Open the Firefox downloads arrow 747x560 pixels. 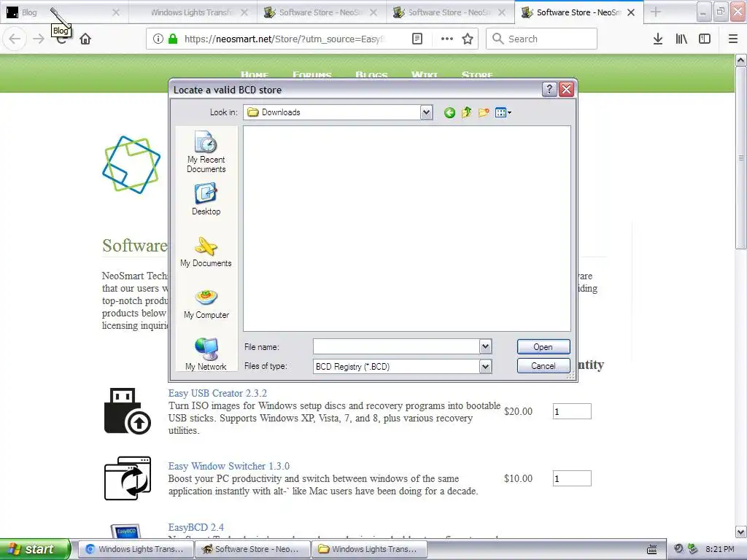tap(658, 39)
